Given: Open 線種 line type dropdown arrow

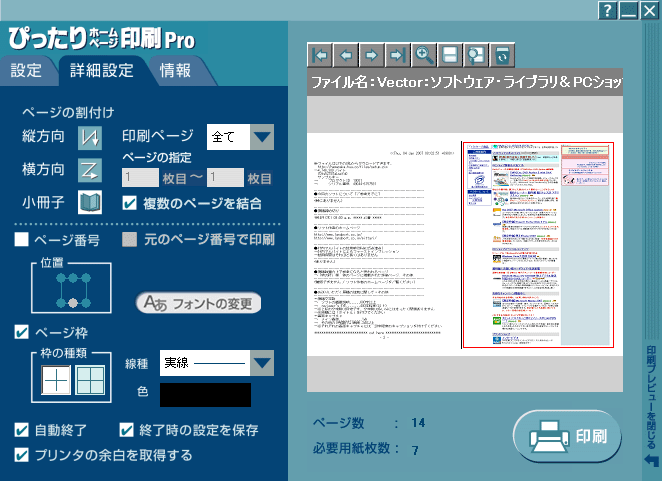Looking at the screenshot, I should 262,363.
